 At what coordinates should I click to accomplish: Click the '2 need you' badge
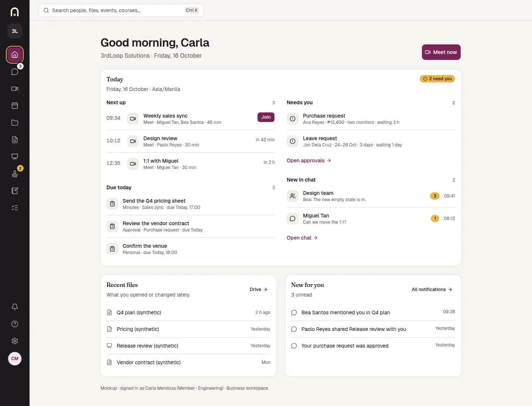[x=437, y=79]
